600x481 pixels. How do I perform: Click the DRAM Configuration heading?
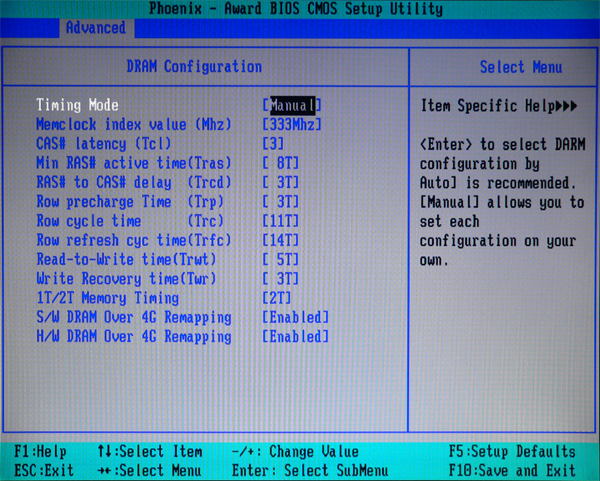(x=194, y=67)
